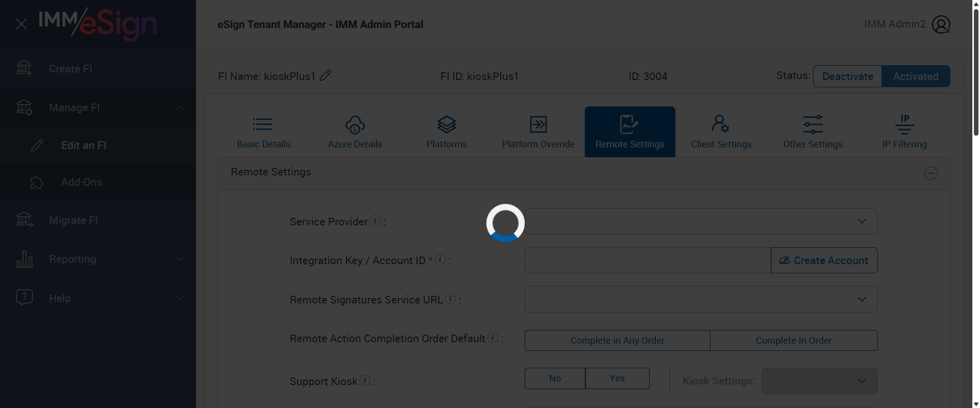
Task: Open the IP Filtering tab
Action: (x=904, y=132)
